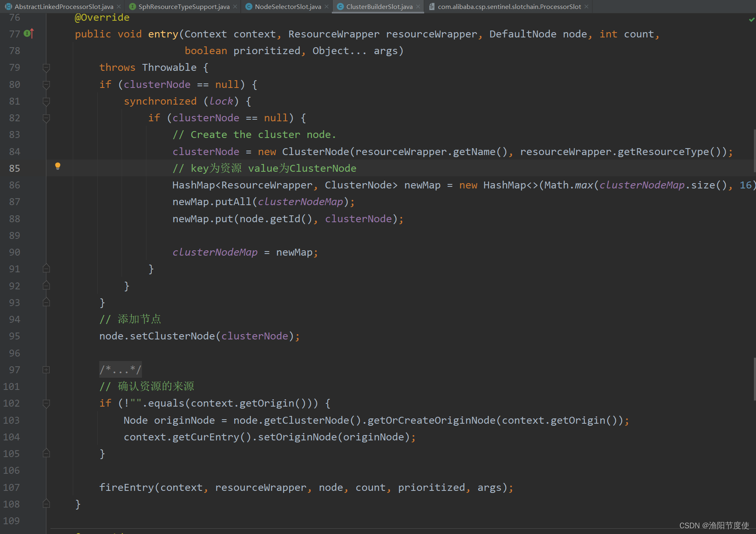Click the fold end marker on line 93

point(46,302)
